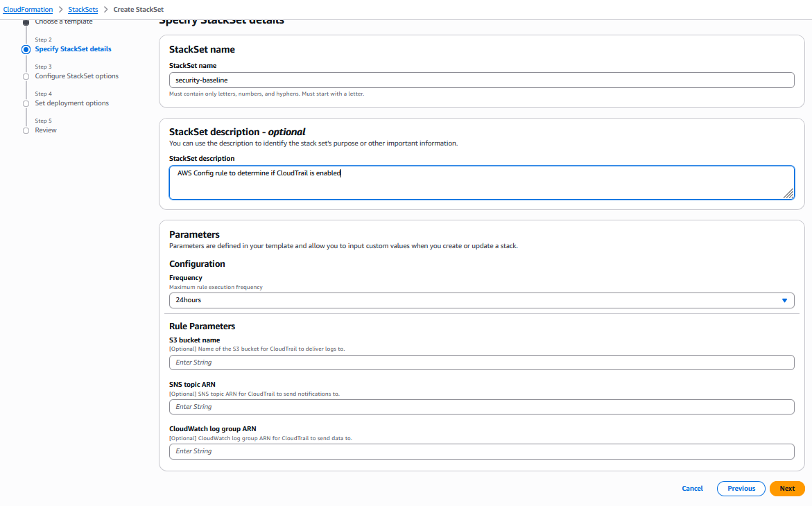
Task: Navigate to StackSets via breadcrumb
Action: (83, 9)
